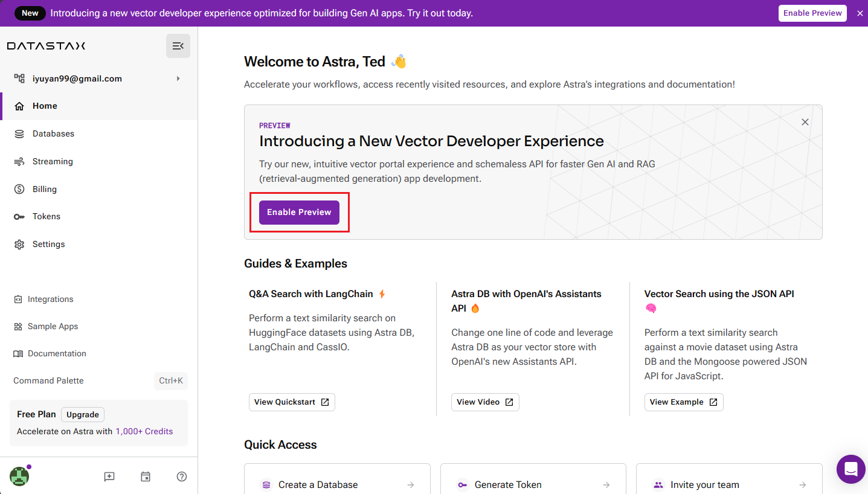The height and width of the screenshot is (494, 868).
Task: Click external link icon on View Example
Action: click(x=713, y=402)
